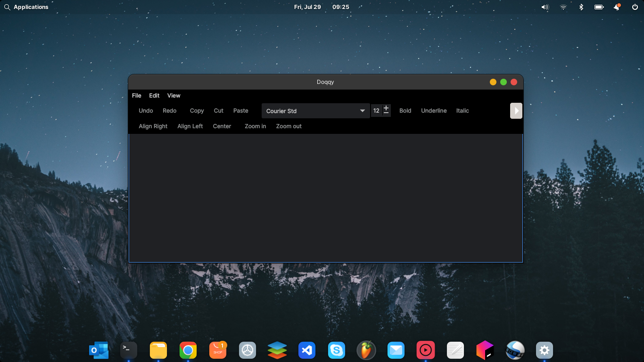The image size is (644, 362).
Task: Open Google Chrome from the dock
Action: click(188, 350)
